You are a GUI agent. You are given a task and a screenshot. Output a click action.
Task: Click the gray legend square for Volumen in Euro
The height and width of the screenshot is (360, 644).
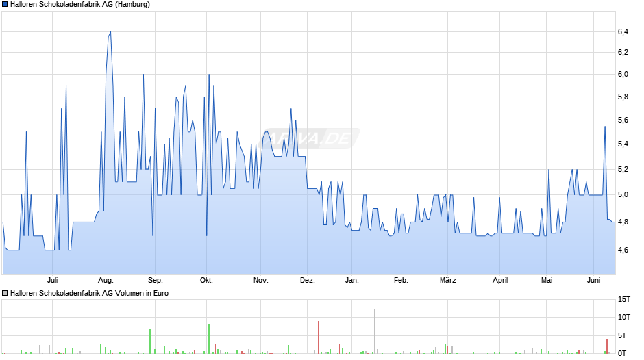click(x=5, y=293)
